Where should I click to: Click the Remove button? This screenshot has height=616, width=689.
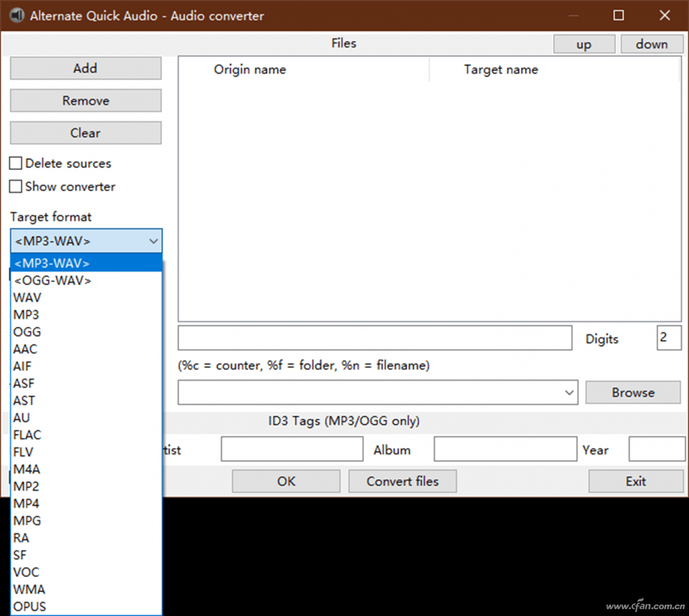tap(86, 101)
